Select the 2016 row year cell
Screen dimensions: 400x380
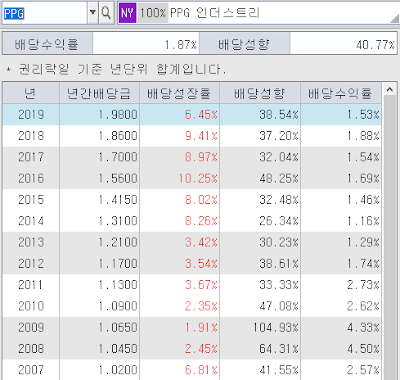coord(31,178)
